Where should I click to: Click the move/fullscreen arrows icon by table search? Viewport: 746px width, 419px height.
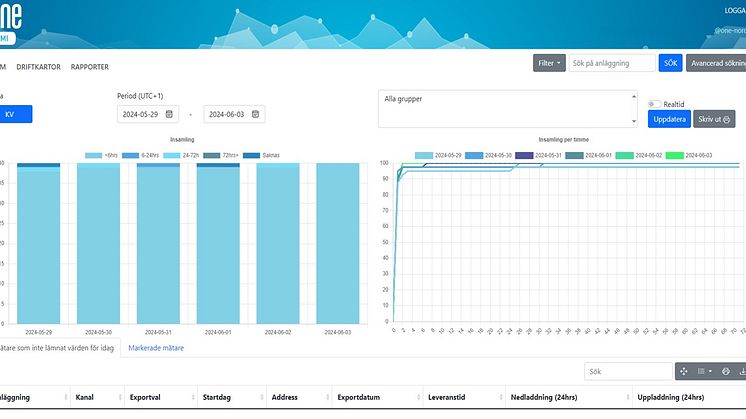pyautogui.click(x=683, y=371)
